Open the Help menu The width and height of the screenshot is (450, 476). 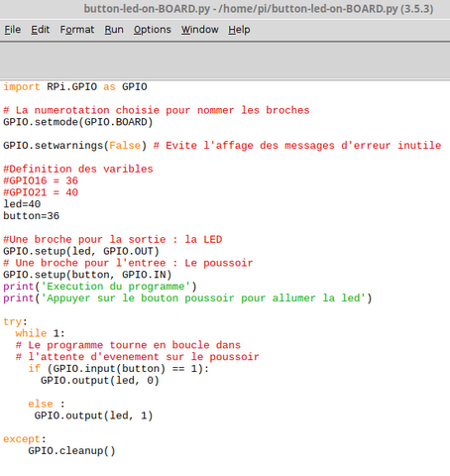click(239, 30)
